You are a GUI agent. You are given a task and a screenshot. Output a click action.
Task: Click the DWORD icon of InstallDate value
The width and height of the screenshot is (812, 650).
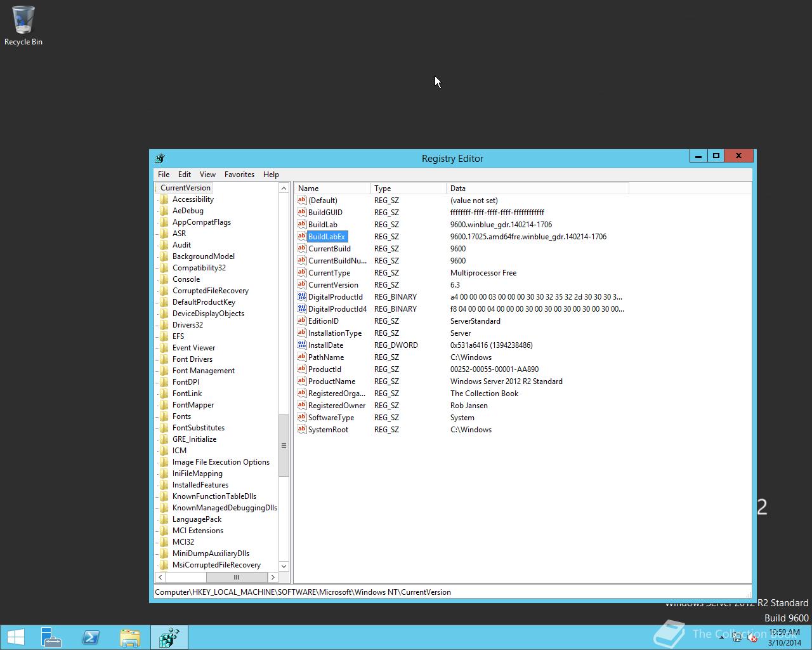pyautogui.click(x=302, y=345)
